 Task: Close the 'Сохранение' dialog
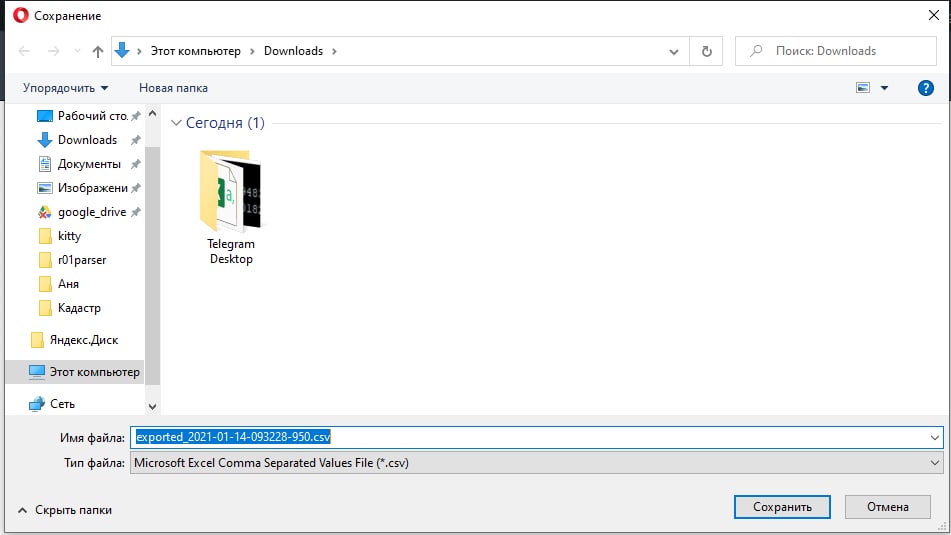(933, 15)
